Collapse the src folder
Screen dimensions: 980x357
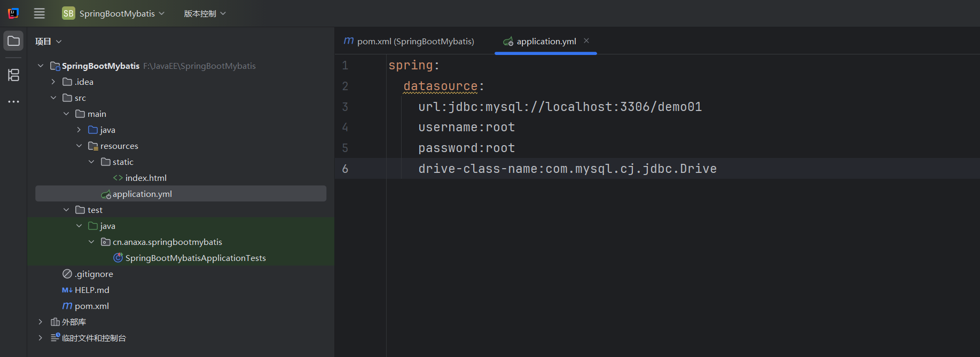pyautogui.click(x=53, y=98)
